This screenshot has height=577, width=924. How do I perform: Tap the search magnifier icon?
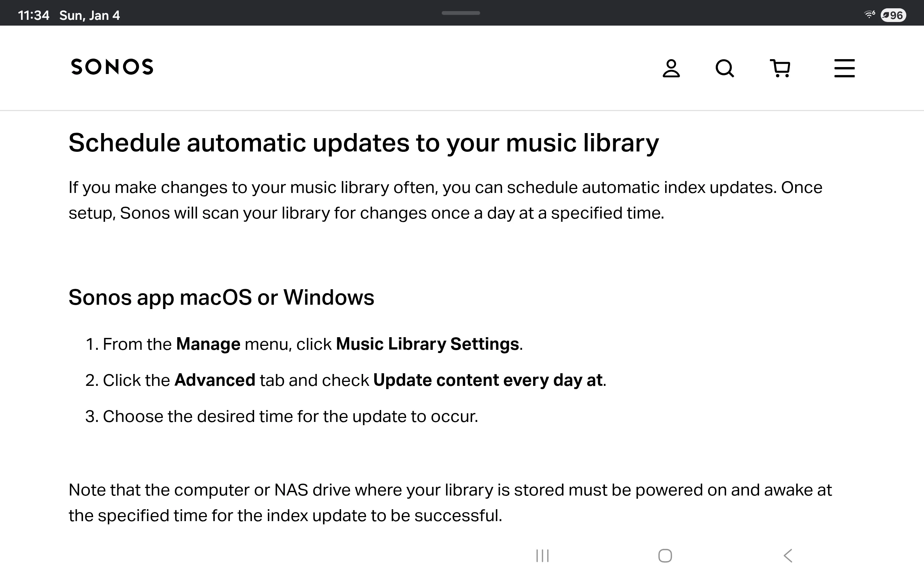pos(724,68)
